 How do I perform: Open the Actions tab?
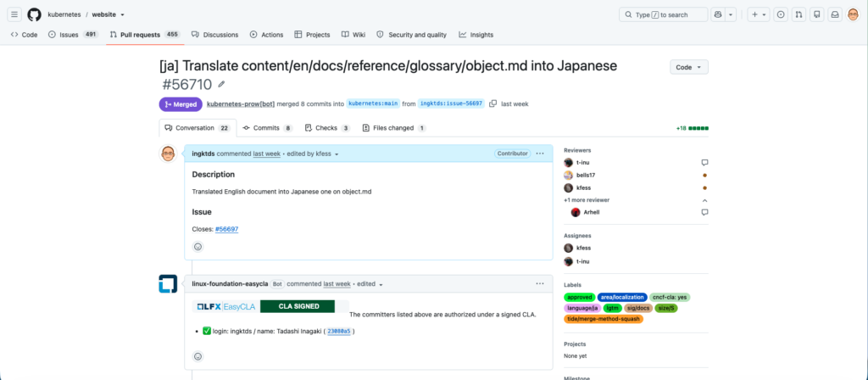[266, 34]
